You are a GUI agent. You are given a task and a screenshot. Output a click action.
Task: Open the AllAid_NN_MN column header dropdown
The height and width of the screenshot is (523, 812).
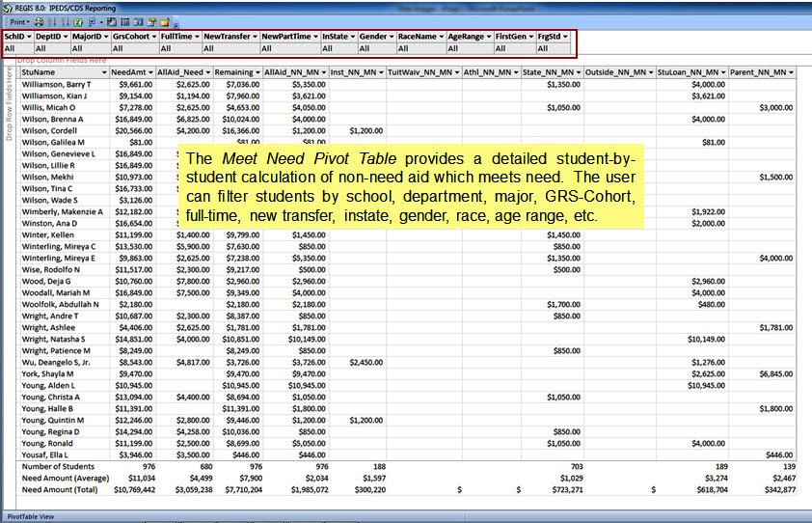(x=324, y=72)
